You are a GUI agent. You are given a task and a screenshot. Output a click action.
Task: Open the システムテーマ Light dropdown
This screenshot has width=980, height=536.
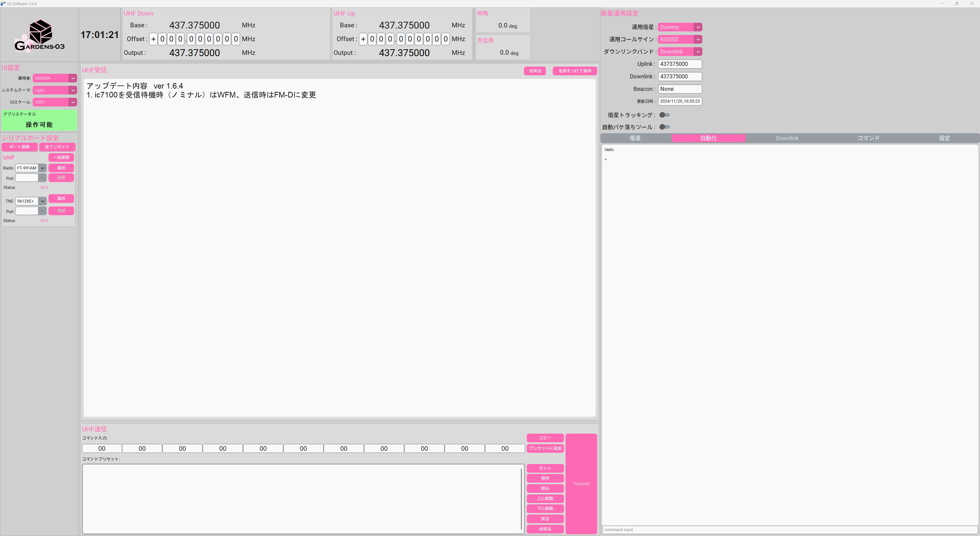[54, 90]
